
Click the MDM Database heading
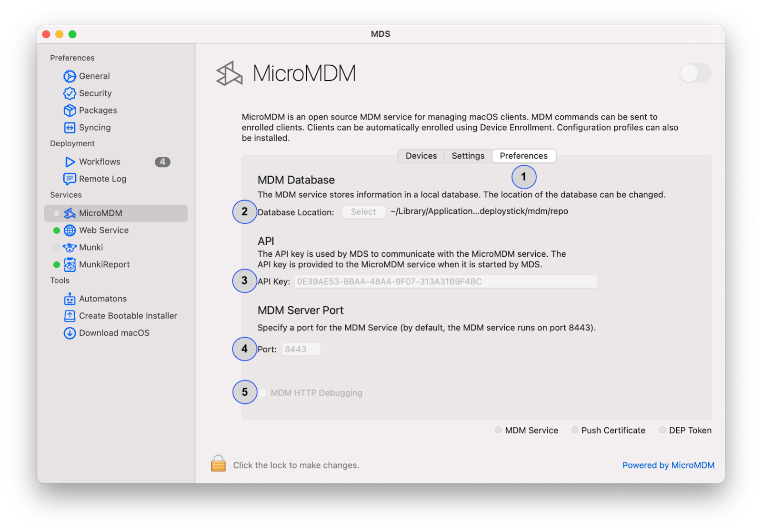(x=296, y=180)
